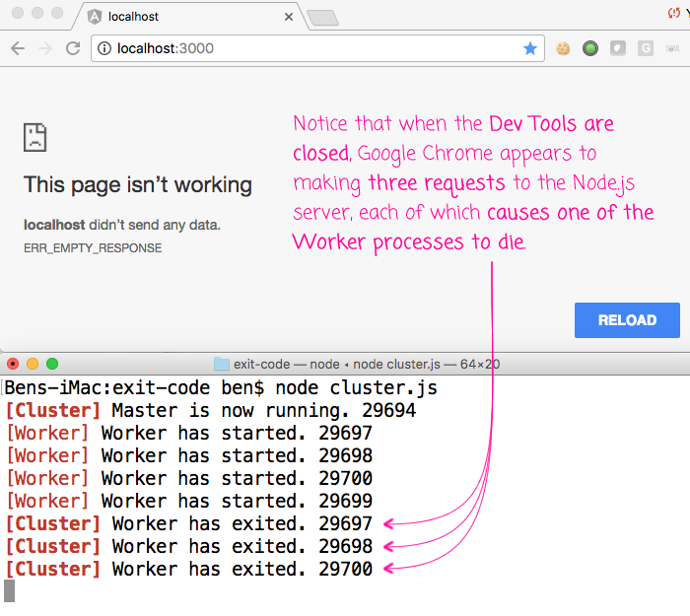Click the terminal cursor prompt line
Viewport: 690px width, 616px height.
click(x=10, y=591)
